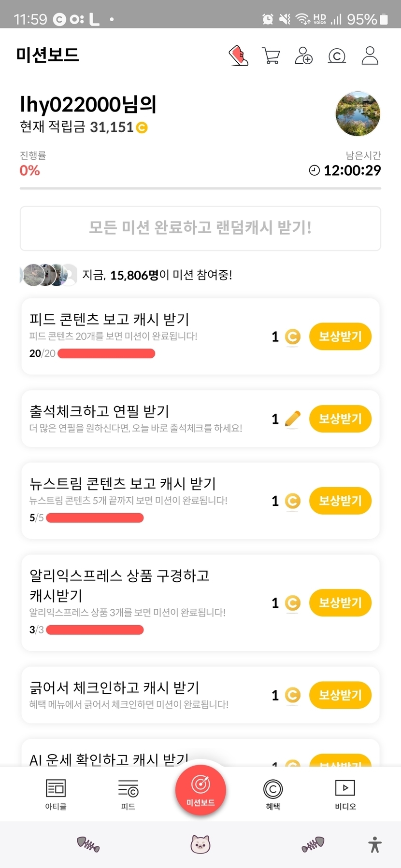Open the 혜택 benefits tab

[x=273, y=794]
